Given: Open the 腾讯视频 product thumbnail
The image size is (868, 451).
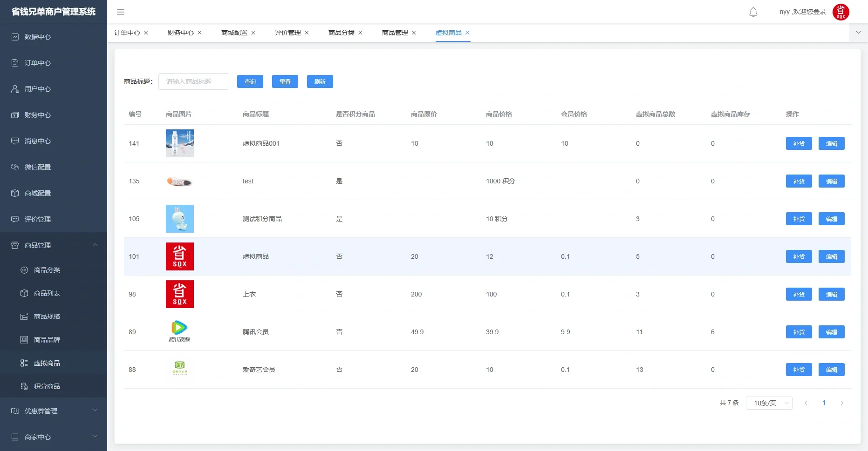Looking at the screenshot, I should [180, 331].
